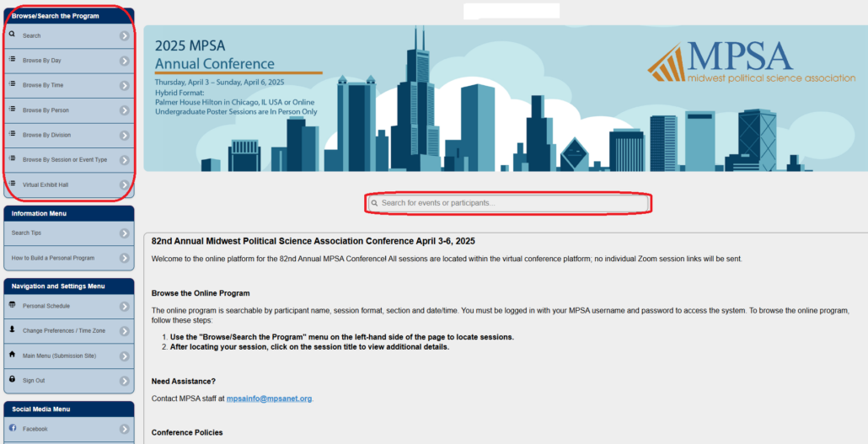
Task: Click the arrow chevron on Virtual Exhibit Hall row
Action: (x=125, y=185)
